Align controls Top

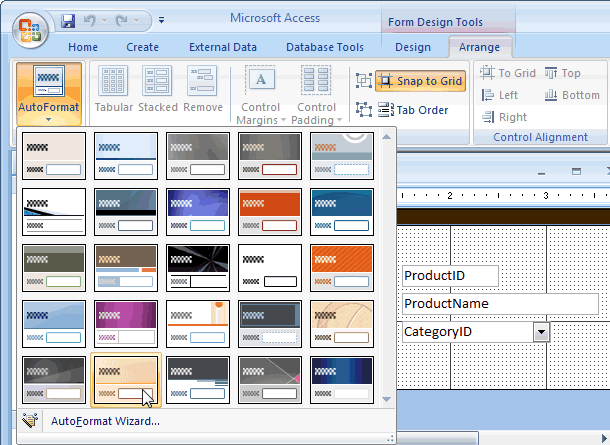coord(562,73)
